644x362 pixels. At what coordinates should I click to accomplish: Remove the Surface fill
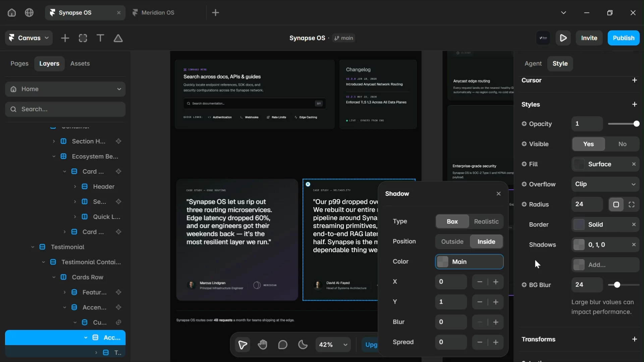(634, 164)
